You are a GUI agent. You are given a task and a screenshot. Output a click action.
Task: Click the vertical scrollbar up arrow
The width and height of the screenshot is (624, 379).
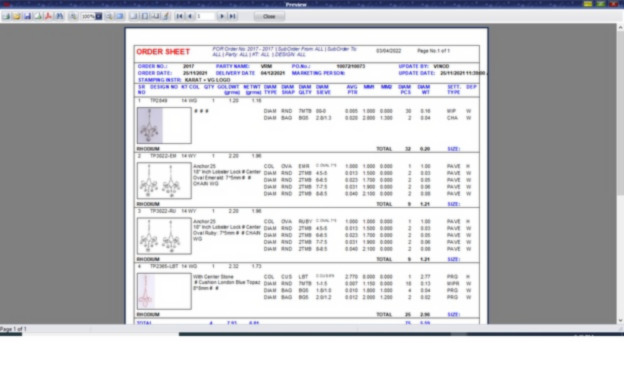click(620, 27)
